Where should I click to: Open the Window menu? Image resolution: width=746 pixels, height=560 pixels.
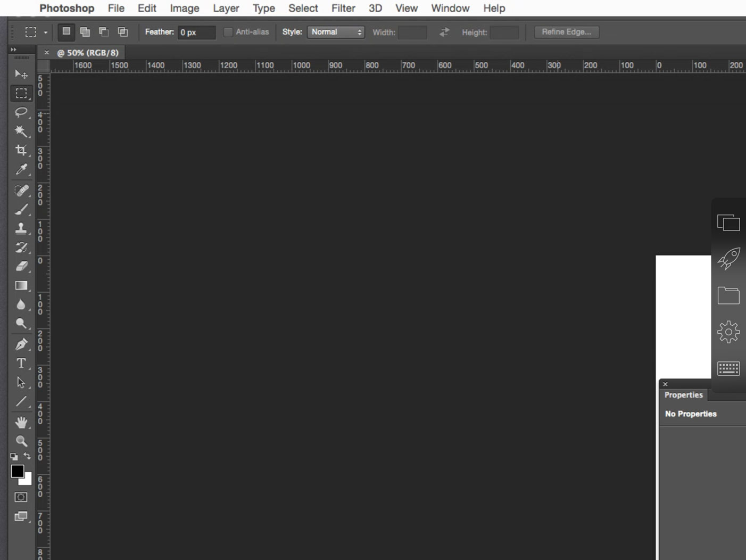450,8
